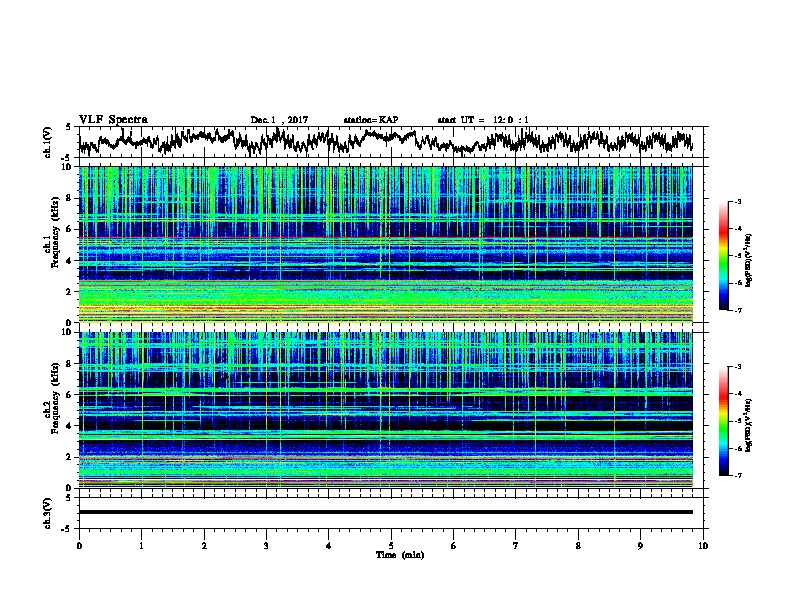Click the "ch.3(V)" axis label

point(48,513)
